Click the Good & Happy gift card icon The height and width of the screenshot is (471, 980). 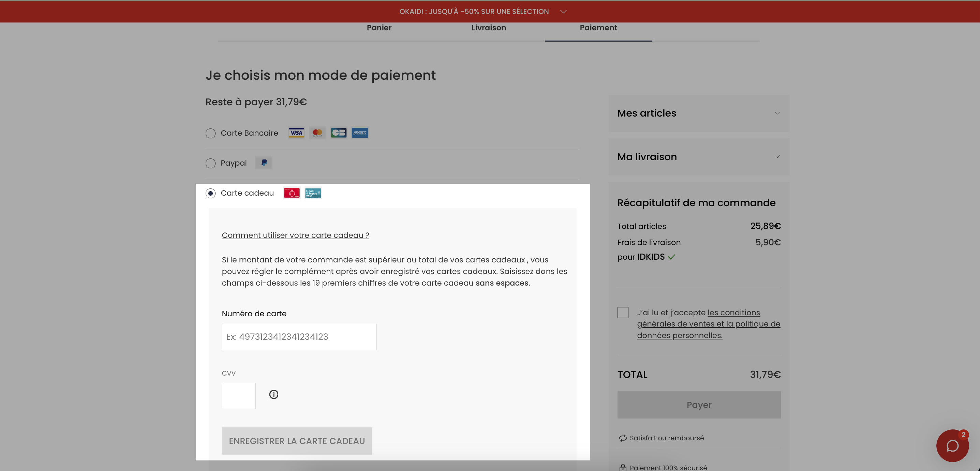tap(313, 193)
